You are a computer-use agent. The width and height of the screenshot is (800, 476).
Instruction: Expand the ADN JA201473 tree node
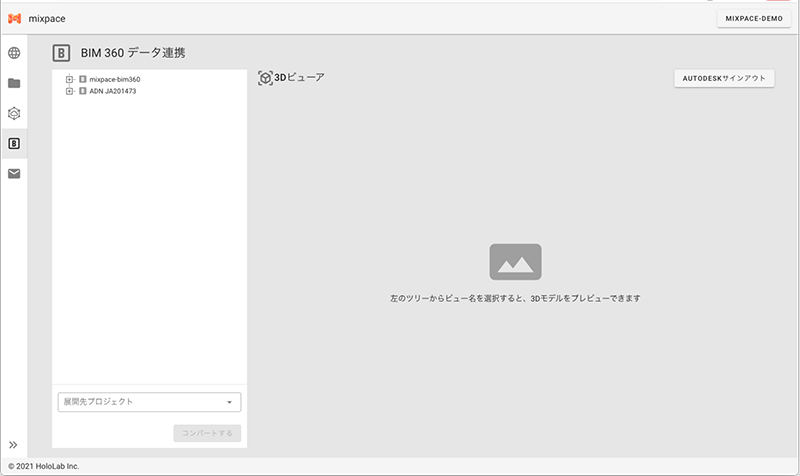click(69, 91)
